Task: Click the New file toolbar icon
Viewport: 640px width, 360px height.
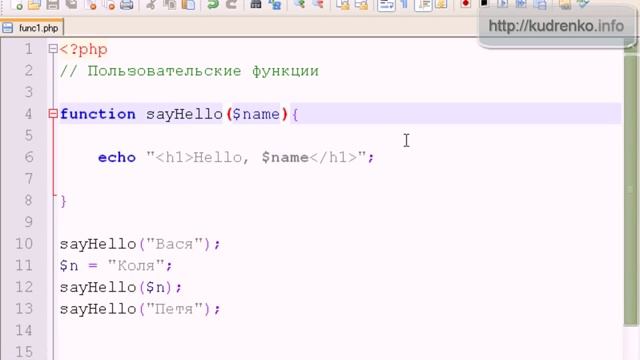Action: click(17, 4)
